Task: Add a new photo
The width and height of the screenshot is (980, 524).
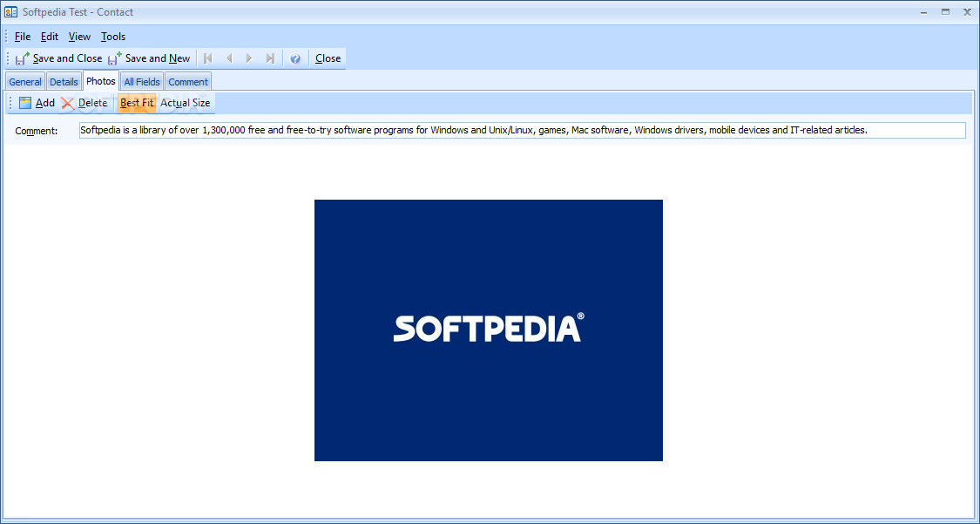Action: tap(37, 103)
